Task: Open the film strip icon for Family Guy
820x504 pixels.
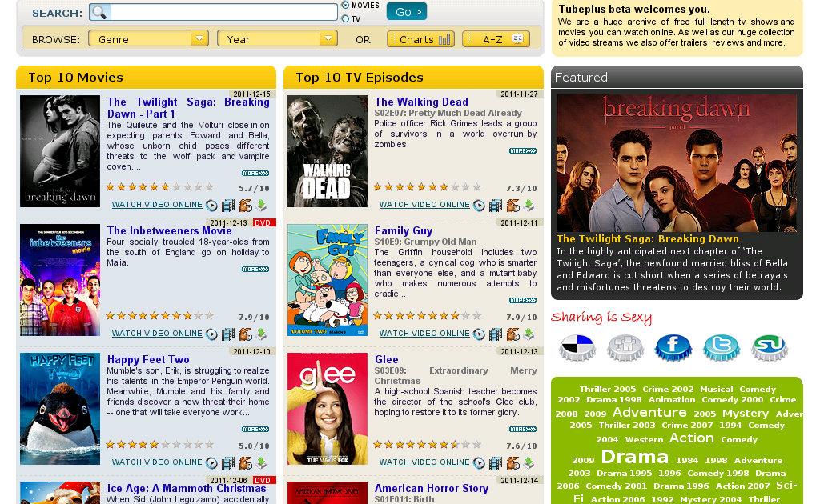Action: (496, 334)
